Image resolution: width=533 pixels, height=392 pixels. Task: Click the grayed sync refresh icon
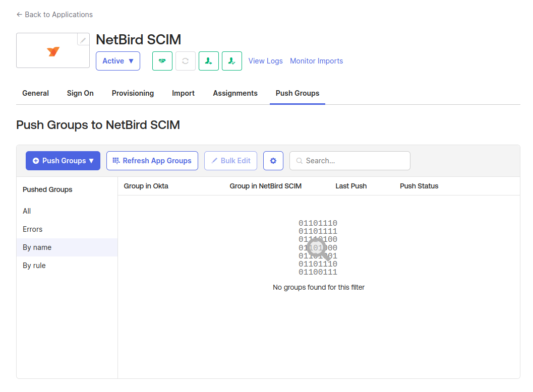(186, 61)
